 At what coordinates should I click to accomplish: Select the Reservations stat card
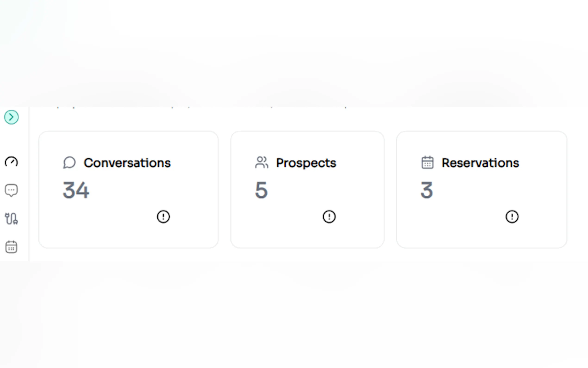tap(481, 234)
